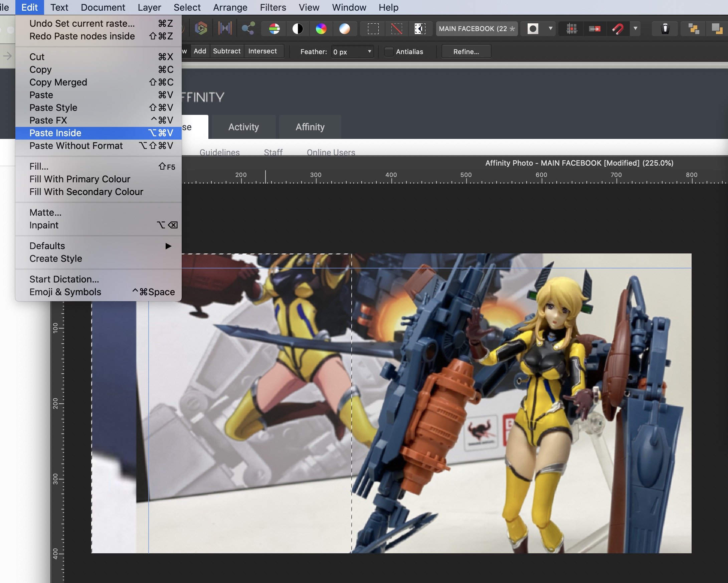Select Paste FX menu item
Screen dimensions: 728x583
tap(99, 120)
